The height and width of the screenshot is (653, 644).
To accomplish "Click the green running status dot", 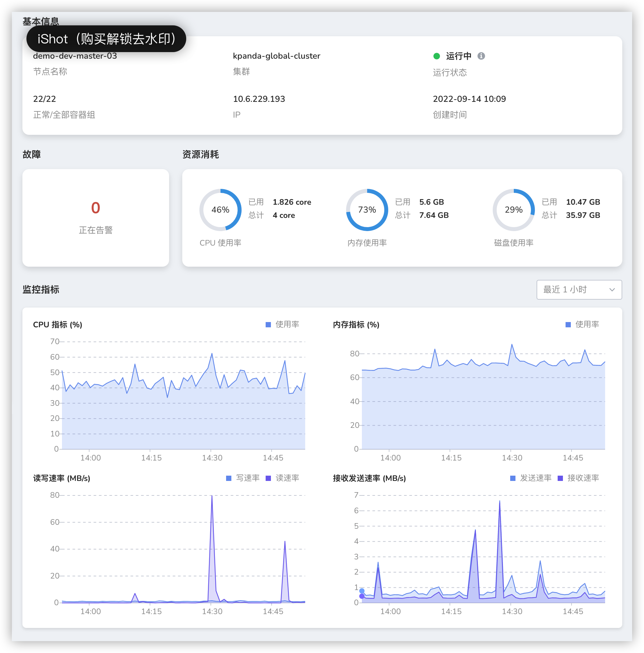I will pyautogui.click(x=436, y=56).
